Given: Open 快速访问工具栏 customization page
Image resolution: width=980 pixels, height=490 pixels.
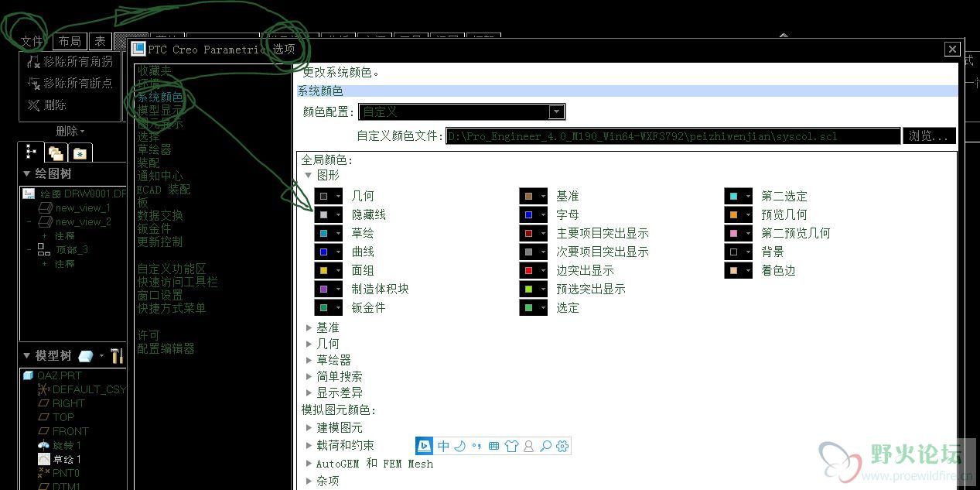Looking at the screenshot, I should (177, 282).
